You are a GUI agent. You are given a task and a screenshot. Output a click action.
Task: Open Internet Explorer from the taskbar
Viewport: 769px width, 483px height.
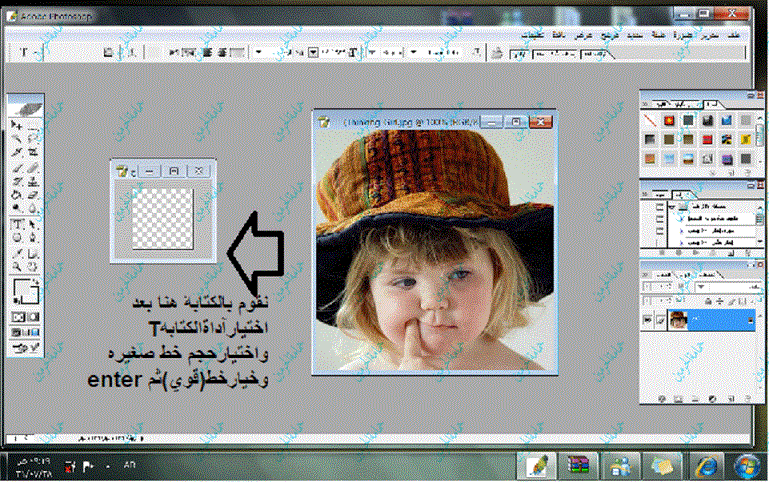706,466
